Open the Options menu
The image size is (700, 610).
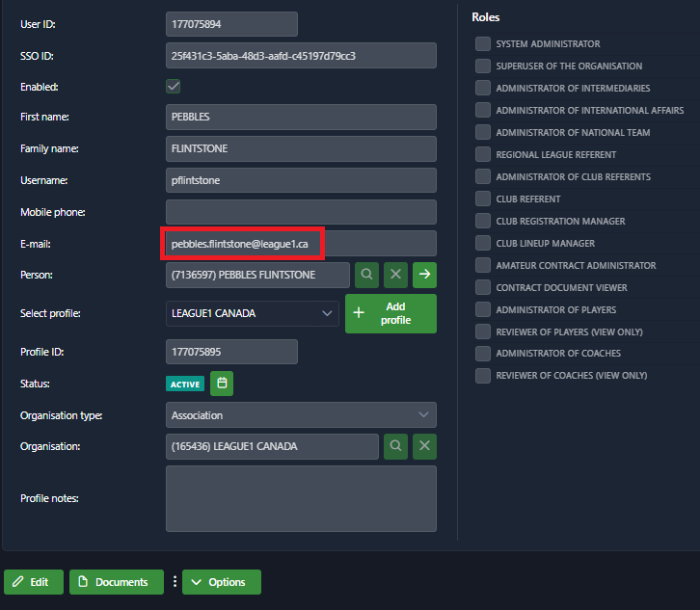coord(221,582)
